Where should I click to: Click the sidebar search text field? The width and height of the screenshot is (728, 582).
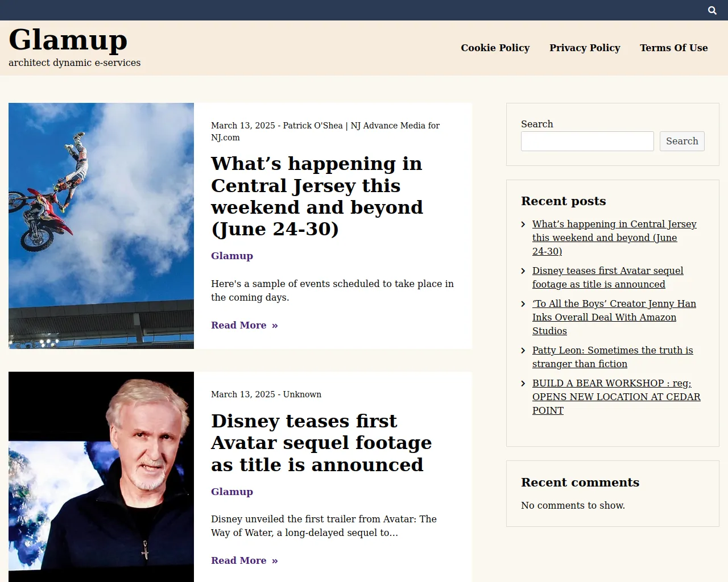point(588,141)
